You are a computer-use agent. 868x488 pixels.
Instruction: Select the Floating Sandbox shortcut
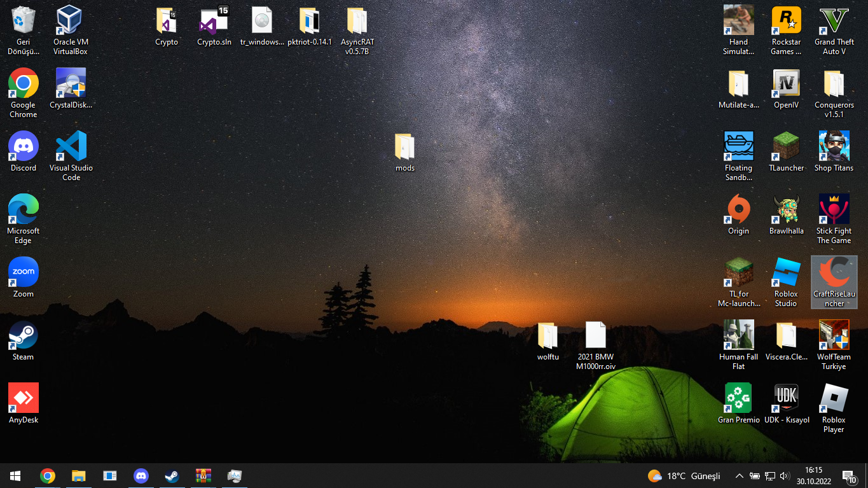coord(738,156)
